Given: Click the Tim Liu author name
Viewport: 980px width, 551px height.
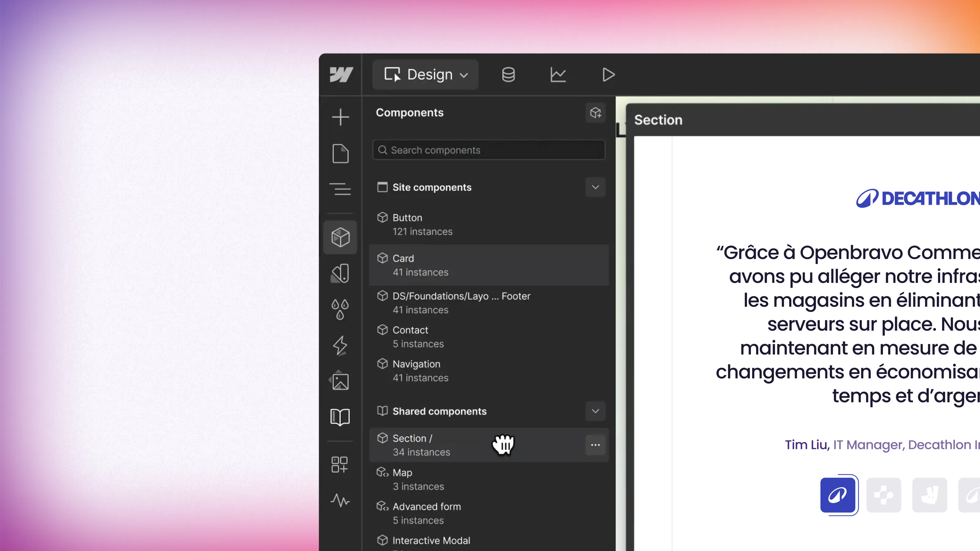Looking at the screenshot, I should point(807,444).
